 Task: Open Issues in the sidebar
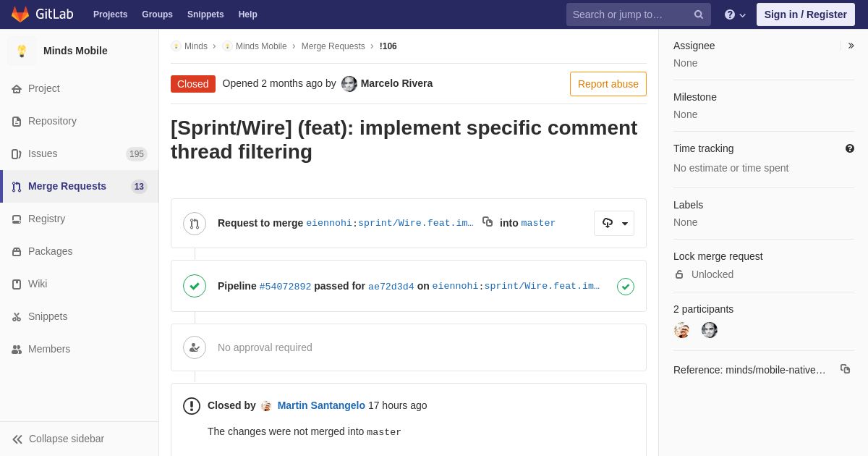[43, 153]
